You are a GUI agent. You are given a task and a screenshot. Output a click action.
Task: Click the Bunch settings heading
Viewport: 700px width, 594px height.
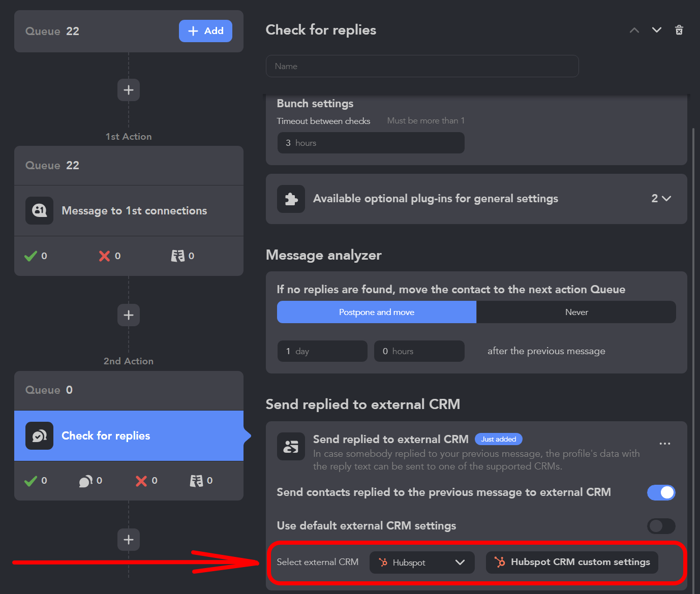pos(315,103)
